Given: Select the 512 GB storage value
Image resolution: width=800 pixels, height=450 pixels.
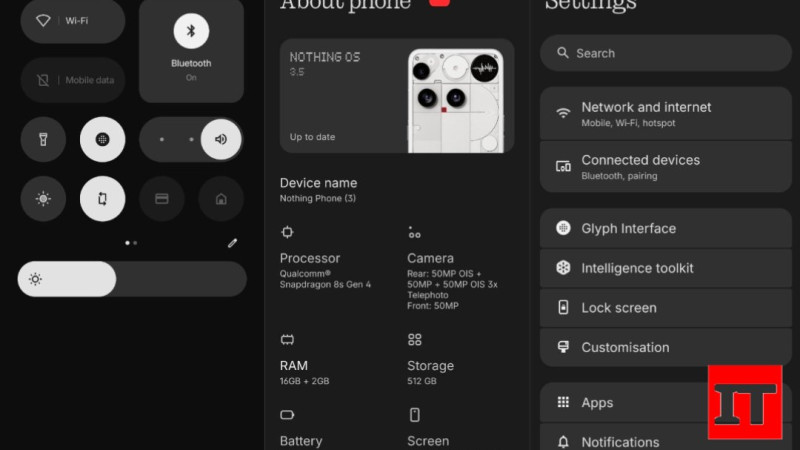Looking at the screenshot, I should (x=422, y=381).
